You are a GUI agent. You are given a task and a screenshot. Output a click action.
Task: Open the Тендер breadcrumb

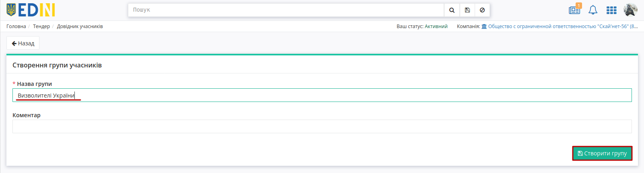click(41, 26)
